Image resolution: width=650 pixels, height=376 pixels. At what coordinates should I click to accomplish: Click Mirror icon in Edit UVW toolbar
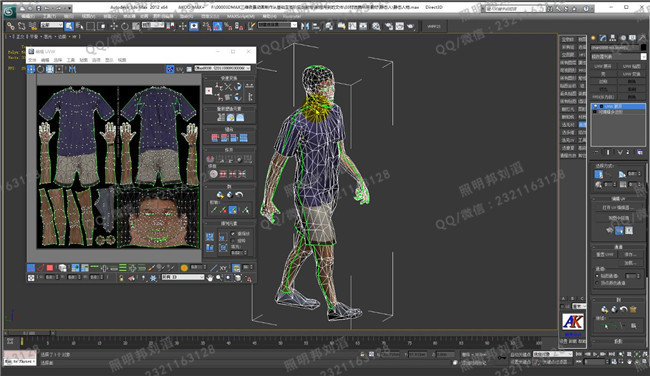(x=72, y=69)
